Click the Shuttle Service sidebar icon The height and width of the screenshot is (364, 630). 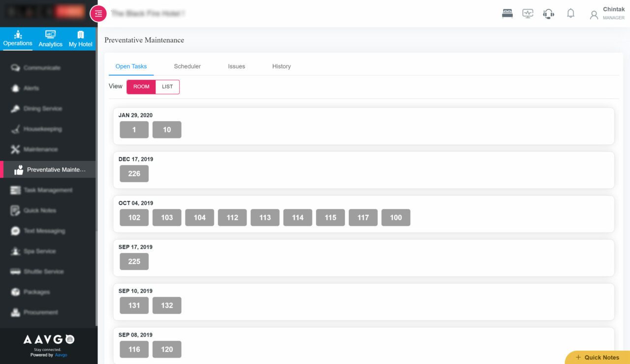pyautogui.click(x=16, y=272)
